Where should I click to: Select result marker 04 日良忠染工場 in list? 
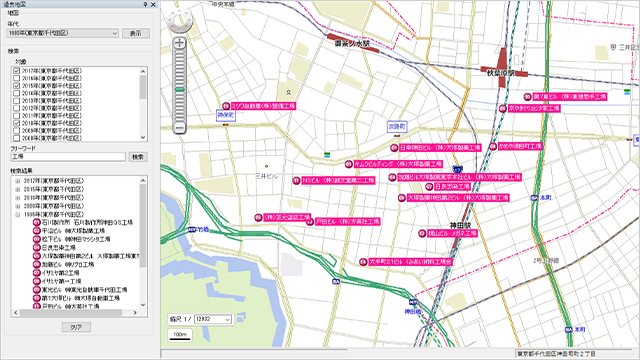55,248
